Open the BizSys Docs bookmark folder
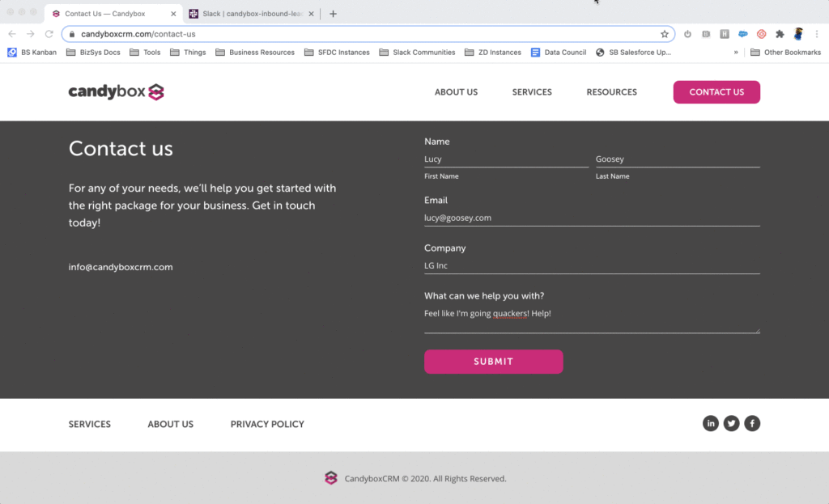 (94, 53)
